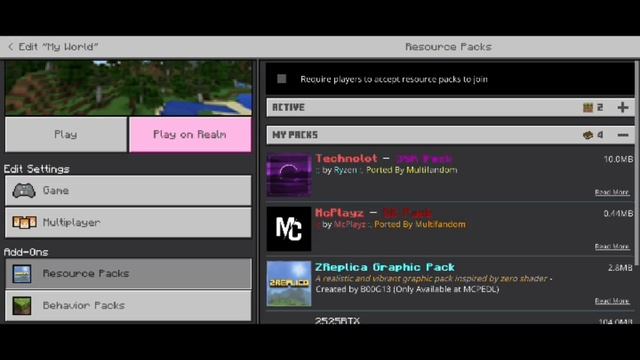Viewport: 640px width, 360px height.
Task: Open Read More for Technolot pack
Action: click(612, 192)
